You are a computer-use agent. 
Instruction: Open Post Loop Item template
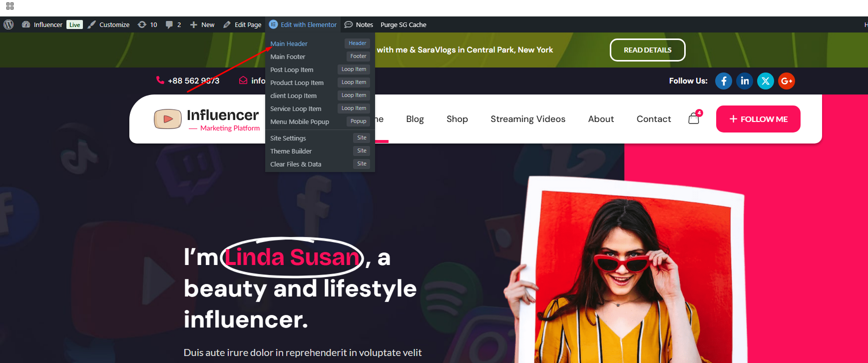pyautogui.click(x=292, y=69)
